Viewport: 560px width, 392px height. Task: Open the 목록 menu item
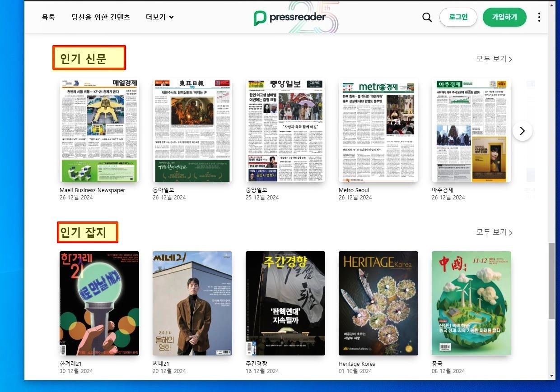[48, 17]
